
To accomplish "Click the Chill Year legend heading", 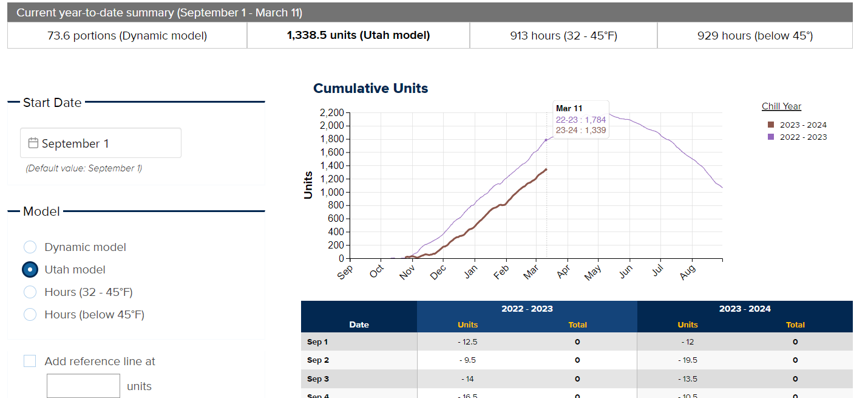I will [781, 106].
